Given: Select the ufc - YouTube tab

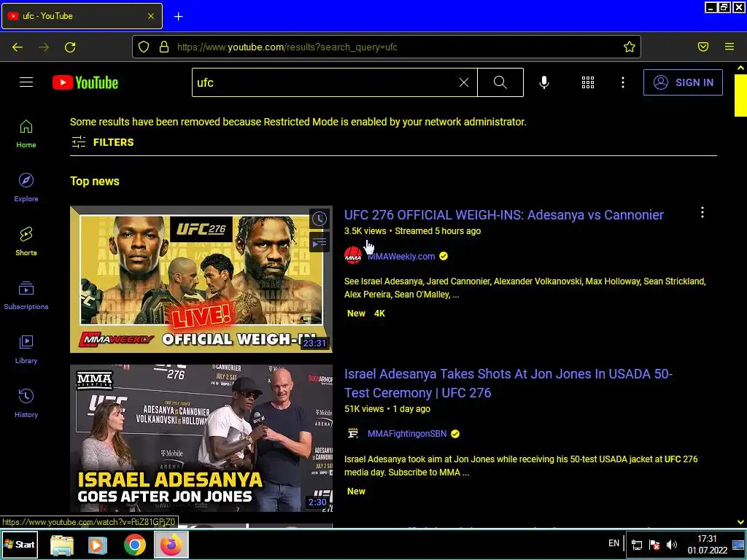Looking at the screenshot, I should click(82, 16).
